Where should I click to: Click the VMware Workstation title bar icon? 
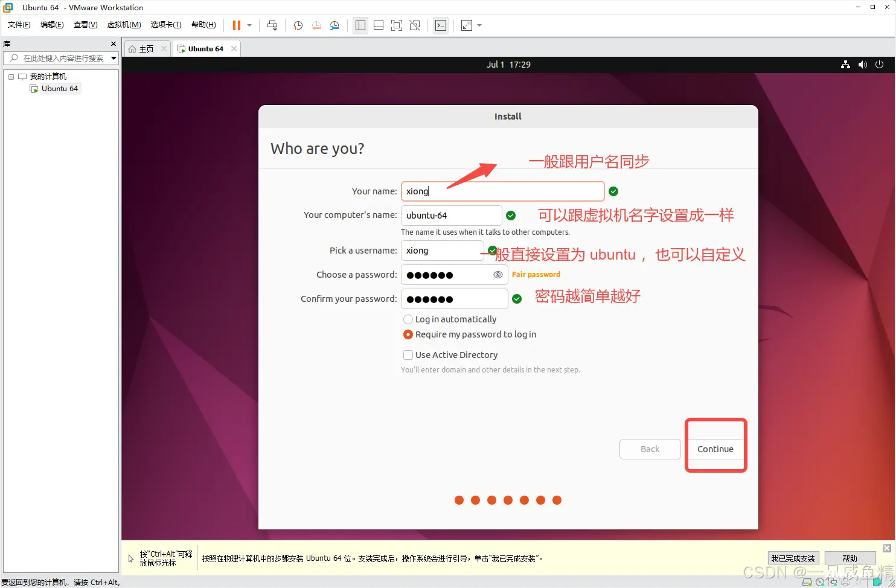(8, 7)
